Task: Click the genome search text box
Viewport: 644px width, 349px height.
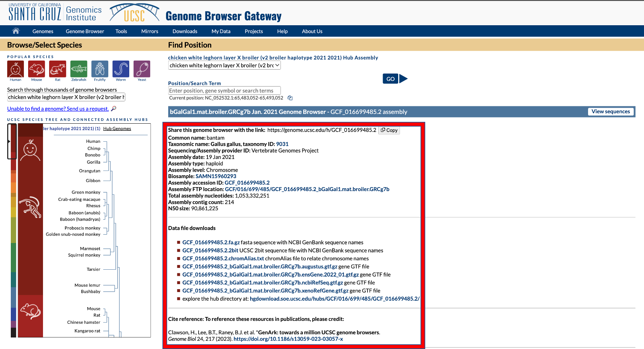Action: point(66,97)
